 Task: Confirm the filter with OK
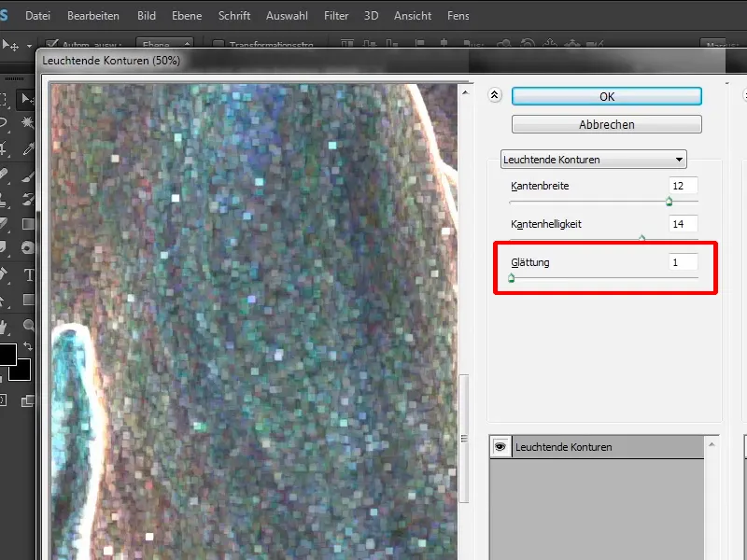(606, 96)
